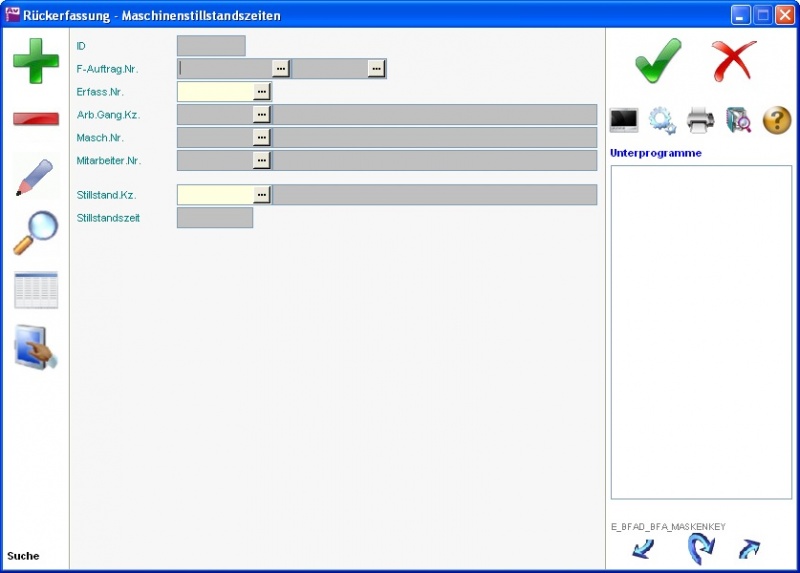Click the Stillstandszeit input field

point(215,217)
